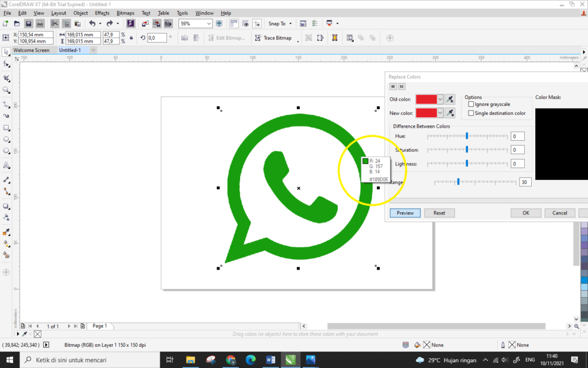Click the Preview button in Replace Colors
The width and height of the screenshot is (588, 368).
point(405,213)
